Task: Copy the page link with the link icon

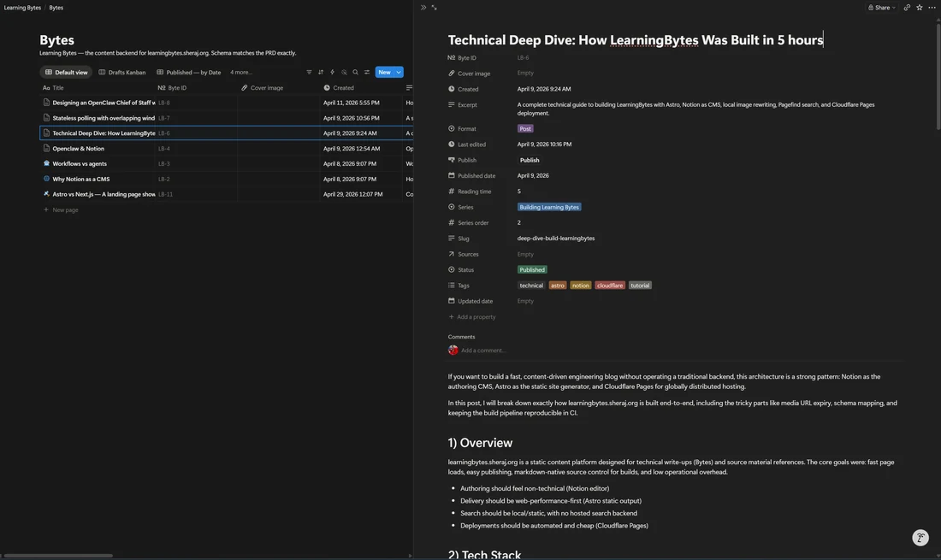Action: click(x=907, y=8)
